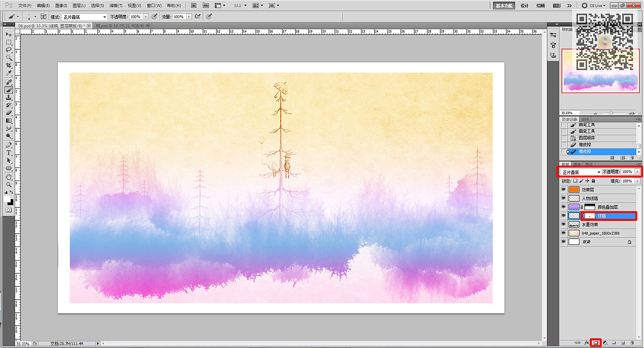This screenshot has width=644, height=348.
Task: Hide the 背景 layer
Action: click(x=563, y=242)
